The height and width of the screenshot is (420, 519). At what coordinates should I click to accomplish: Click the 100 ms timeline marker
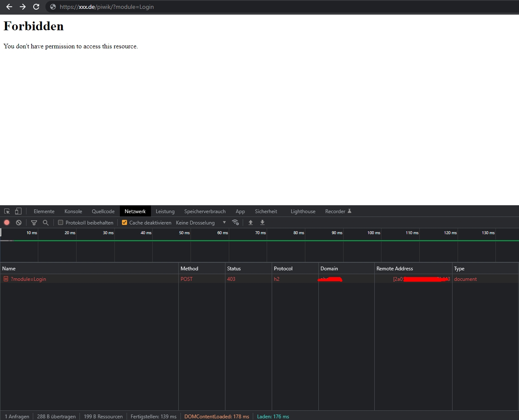373,232
